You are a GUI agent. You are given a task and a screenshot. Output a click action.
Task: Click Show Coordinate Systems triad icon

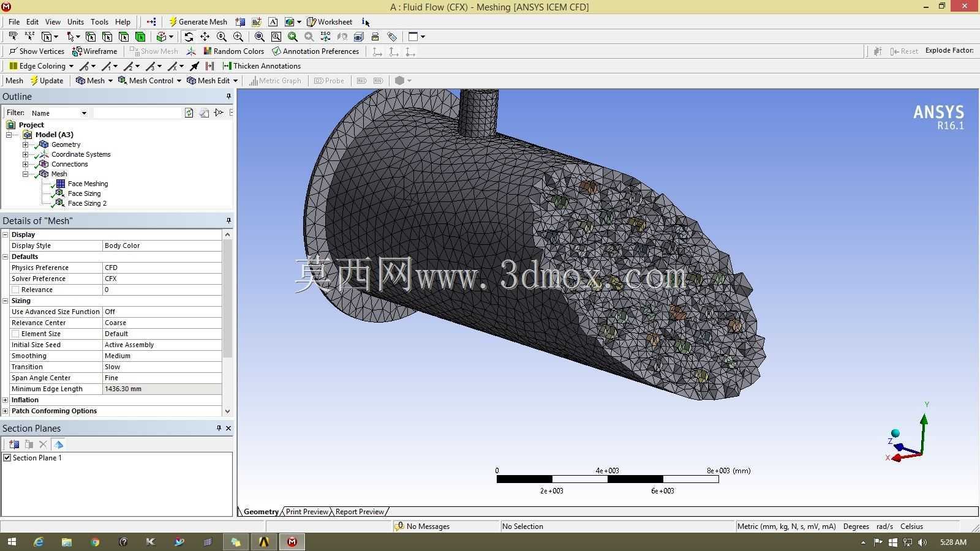pos(191,51)
